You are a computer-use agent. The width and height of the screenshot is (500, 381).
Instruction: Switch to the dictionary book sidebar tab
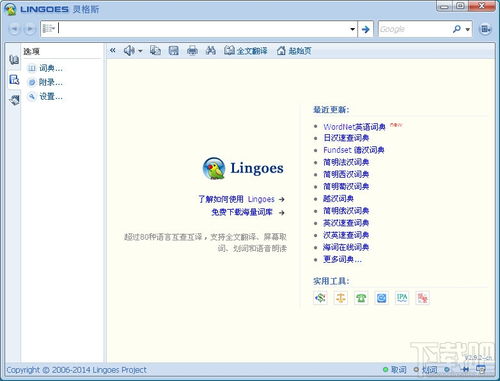[14, 60]
